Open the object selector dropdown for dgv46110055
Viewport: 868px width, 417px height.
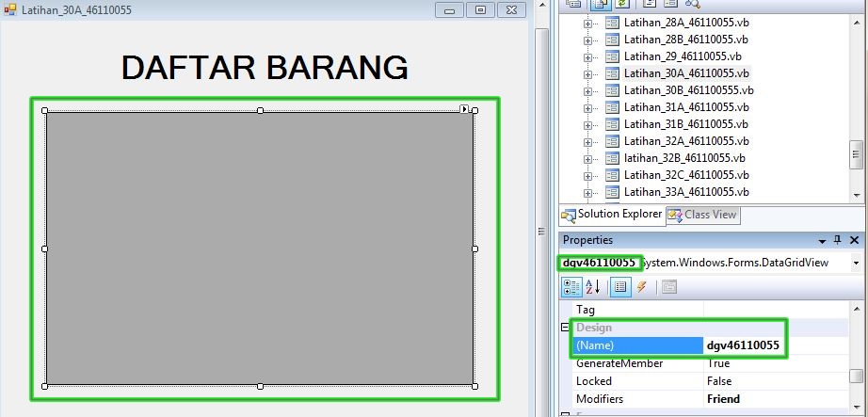point(857,263)
